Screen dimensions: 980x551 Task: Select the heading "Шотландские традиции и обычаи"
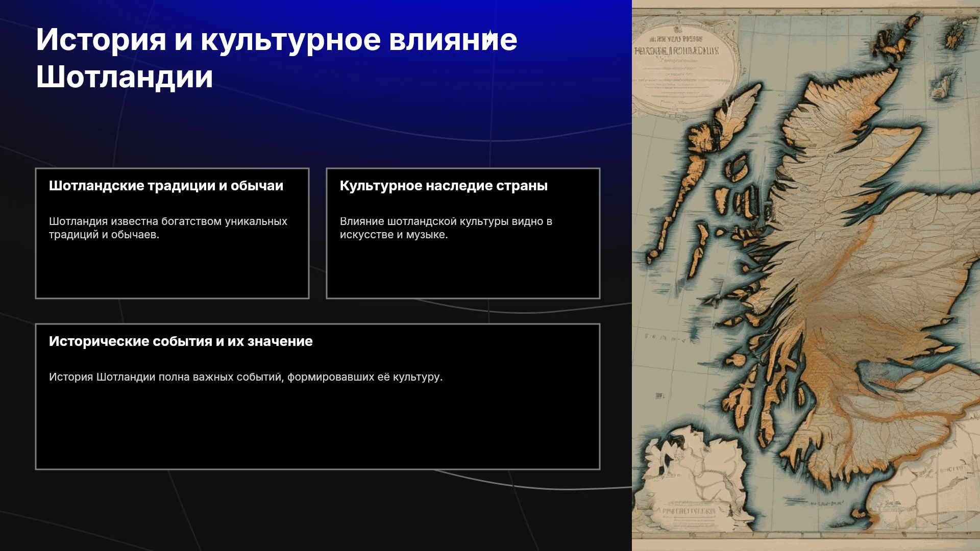tap(166, 186)
